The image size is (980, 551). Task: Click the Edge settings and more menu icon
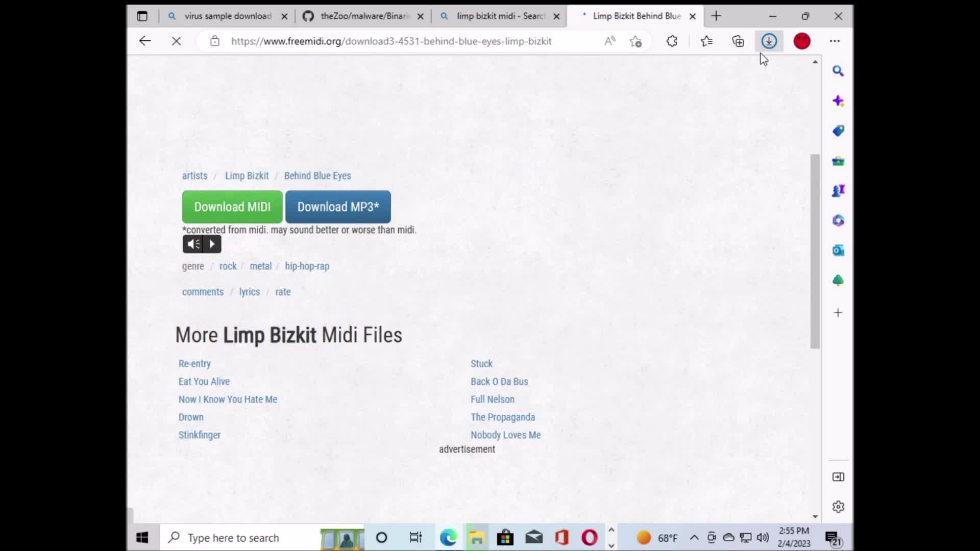point(835,41)
